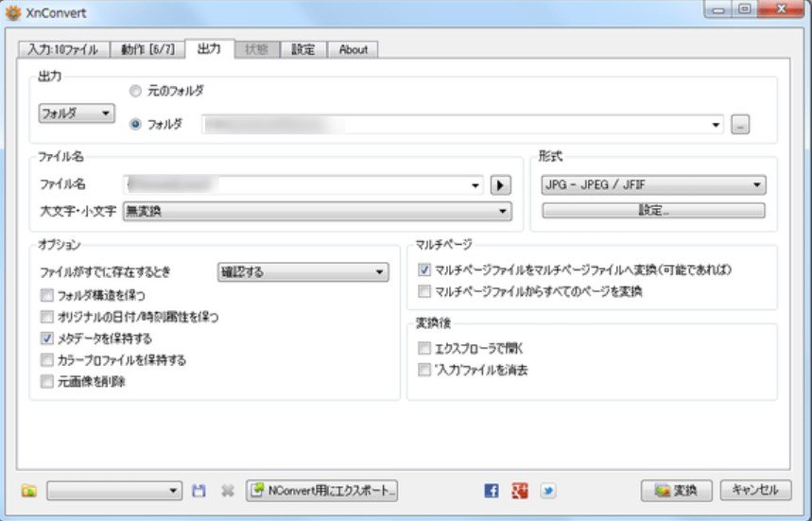Enable マルチページファイルからすべてのページを変換 checkbox
Screen dimensions: 812x521
tap(424, 291)
